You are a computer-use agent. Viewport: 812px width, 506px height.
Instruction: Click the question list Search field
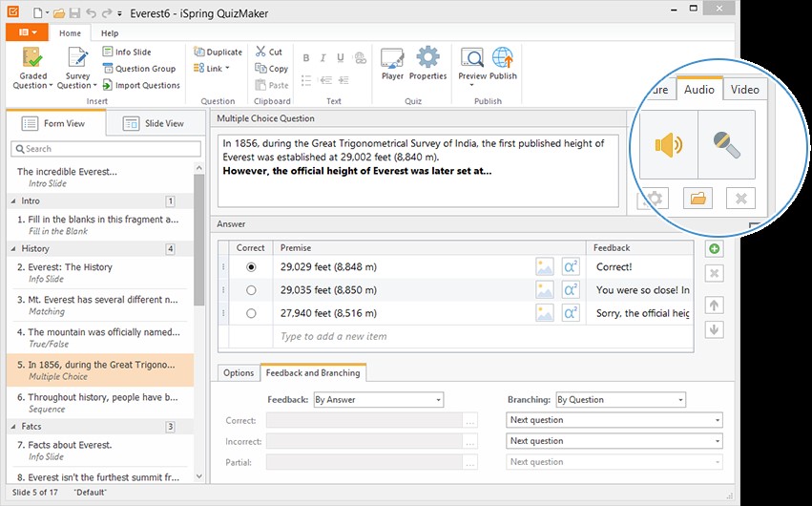[x=106, y=149]
